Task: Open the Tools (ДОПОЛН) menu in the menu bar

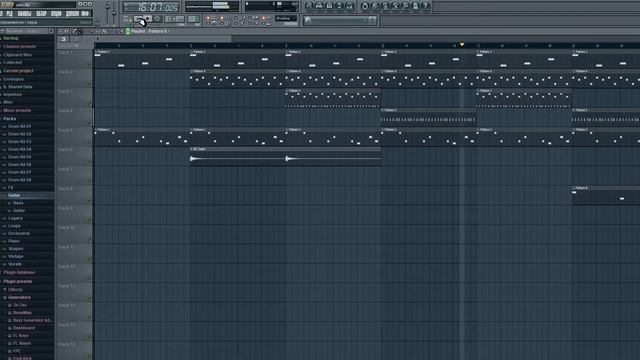Action: point(72,13)
